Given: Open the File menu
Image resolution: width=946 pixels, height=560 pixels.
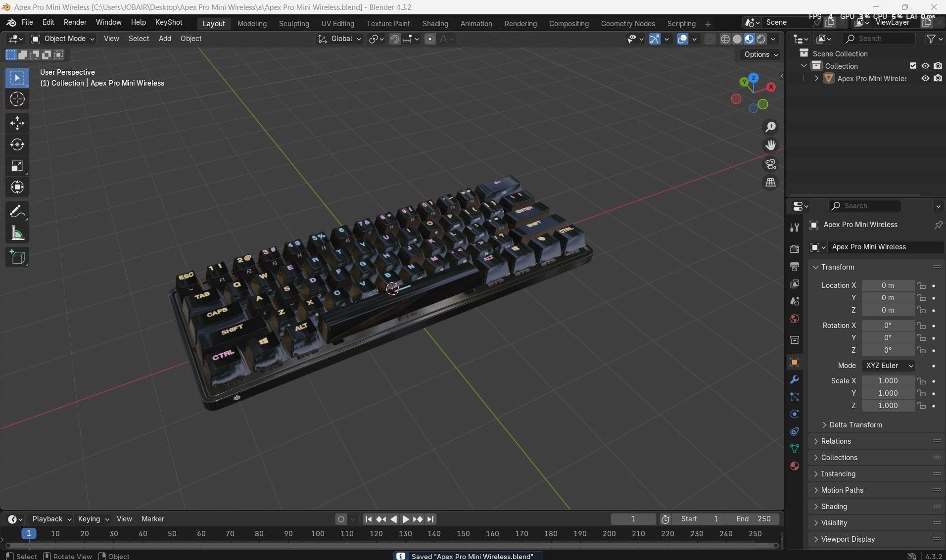Looking at the screenshot, I should point(27,22).
